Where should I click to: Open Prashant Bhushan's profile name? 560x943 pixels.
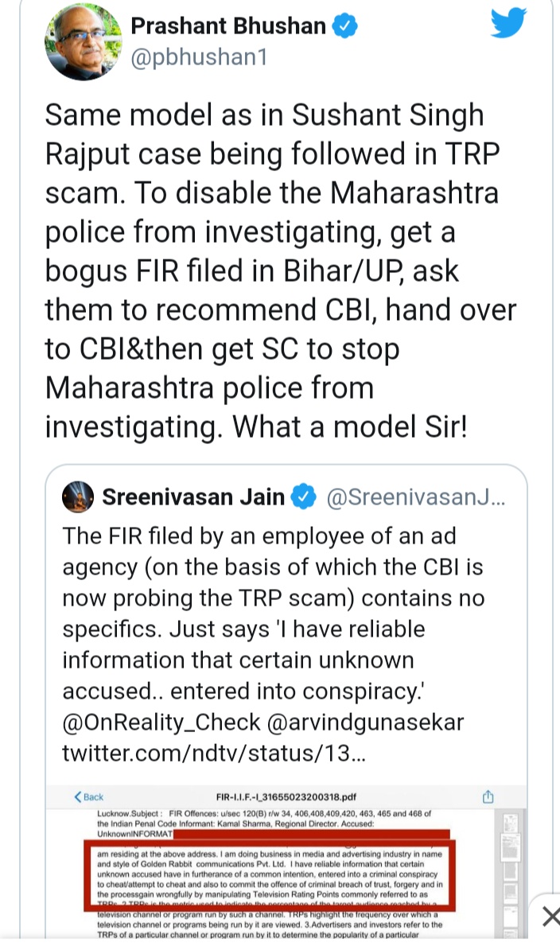(x=228, y=26)
